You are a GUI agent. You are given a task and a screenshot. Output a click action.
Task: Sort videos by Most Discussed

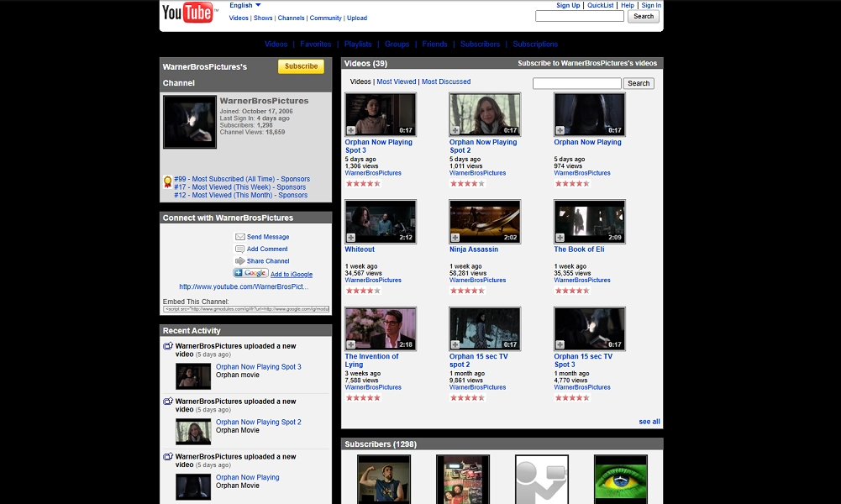pos(446,81)
